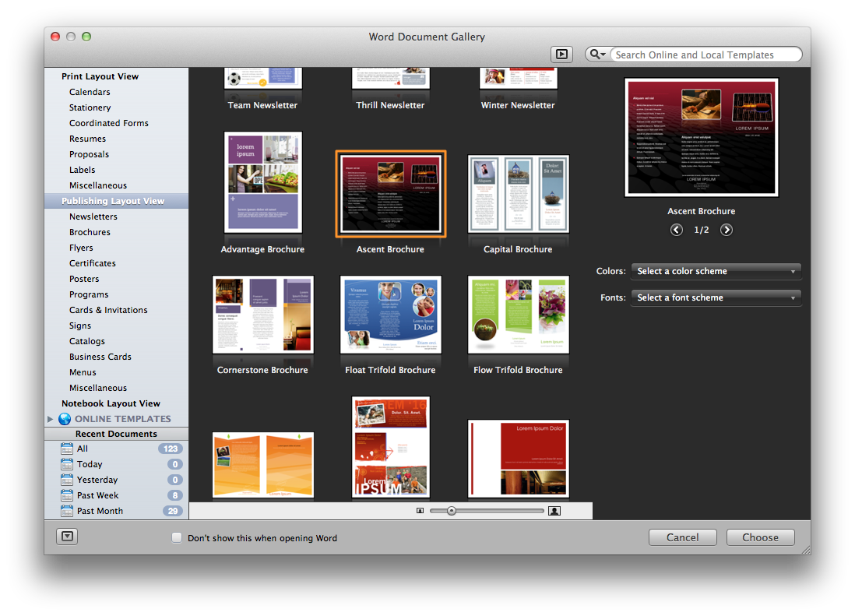The width and height of the screenshot is (855, 616).
Task: Click the large Ascent Brochure preview image
Action: (702, 137)
